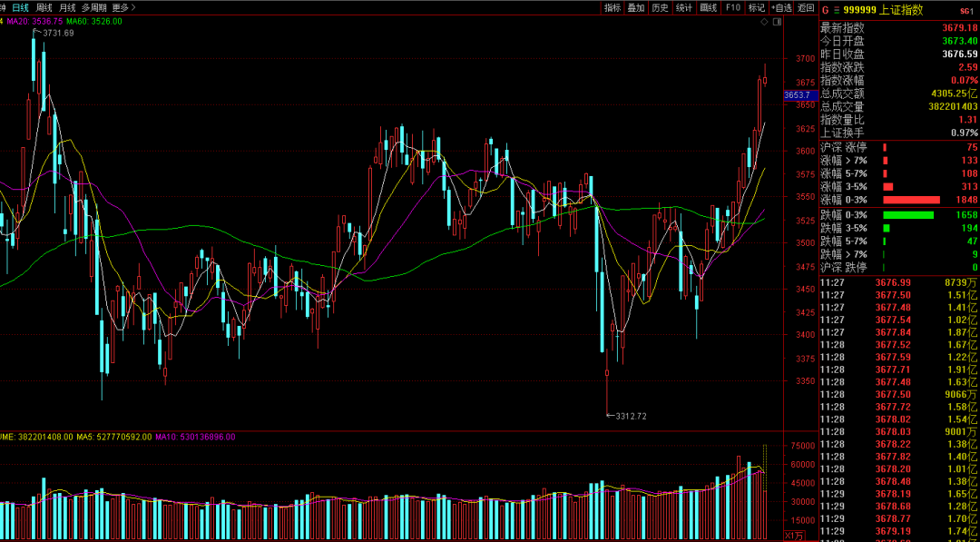Screen dimensions: 980x542
Task: Select the 昨日收盘 row
Action: [x=899, y=54]
